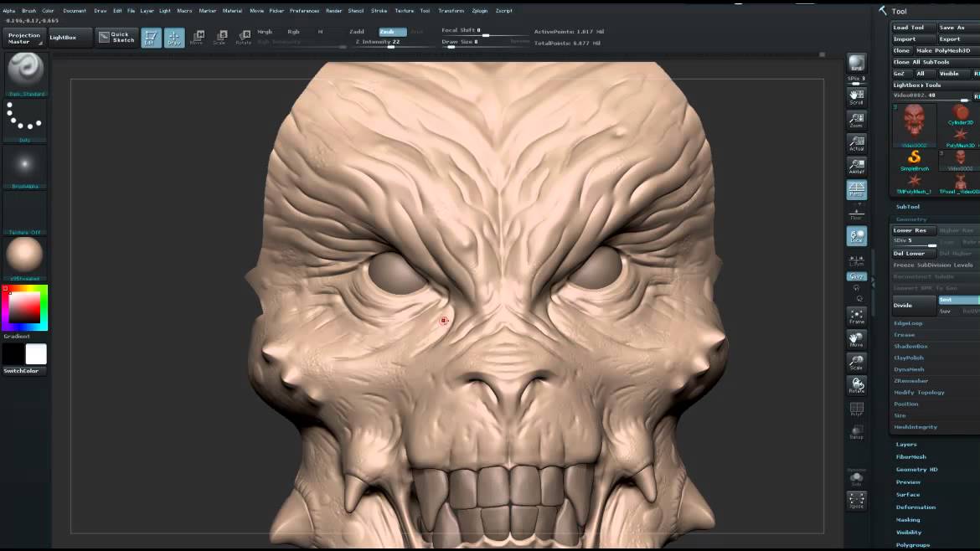
Task: Expand the DynaMesh subsection
Action: (909, 370)
